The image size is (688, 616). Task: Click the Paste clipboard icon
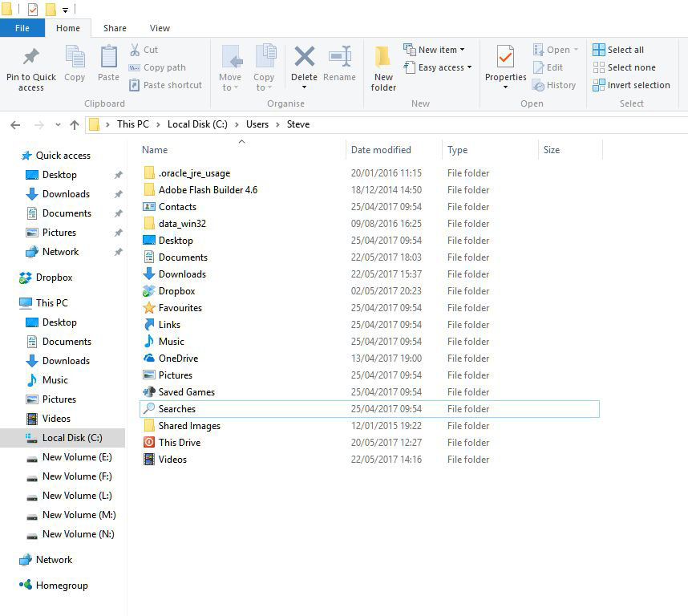(108, 57)
